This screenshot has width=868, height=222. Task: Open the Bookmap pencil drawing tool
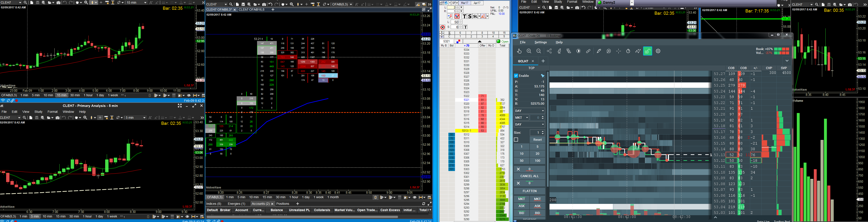click(x=599, y=51)
